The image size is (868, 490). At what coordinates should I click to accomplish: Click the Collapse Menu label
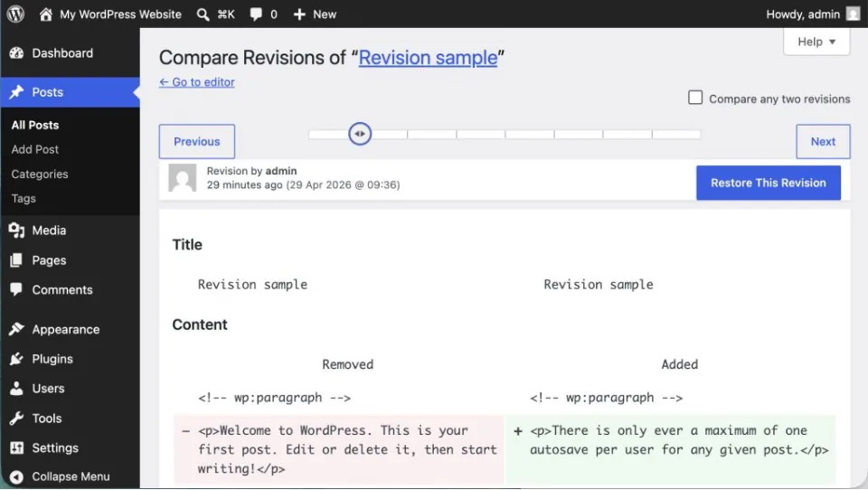coord(71,476)
